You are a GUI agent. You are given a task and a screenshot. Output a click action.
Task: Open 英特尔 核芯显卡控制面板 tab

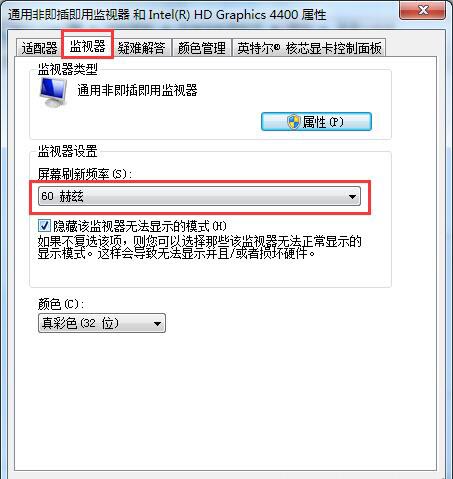click(309, 48)
